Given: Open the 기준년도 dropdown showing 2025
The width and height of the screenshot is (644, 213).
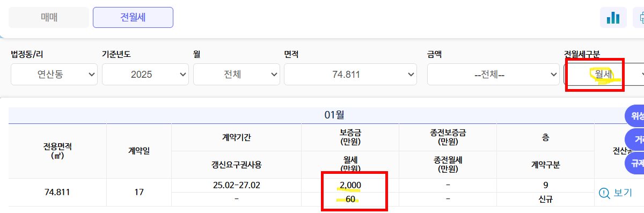Looking at the screenshot, I should click(x=145, y=74).
